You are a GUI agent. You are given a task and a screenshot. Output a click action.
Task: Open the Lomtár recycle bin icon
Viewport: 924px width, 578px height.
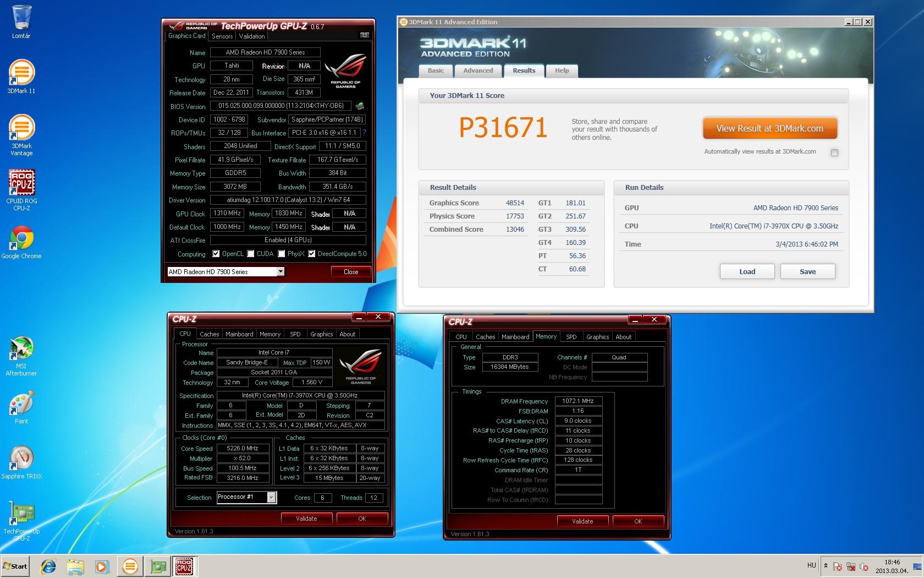[x=21, y=22]
